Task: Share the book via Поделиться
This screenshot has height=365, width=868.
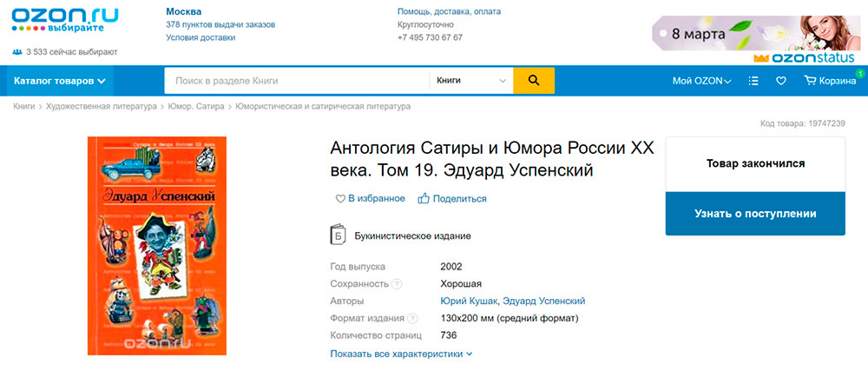Action: (452, 198)
